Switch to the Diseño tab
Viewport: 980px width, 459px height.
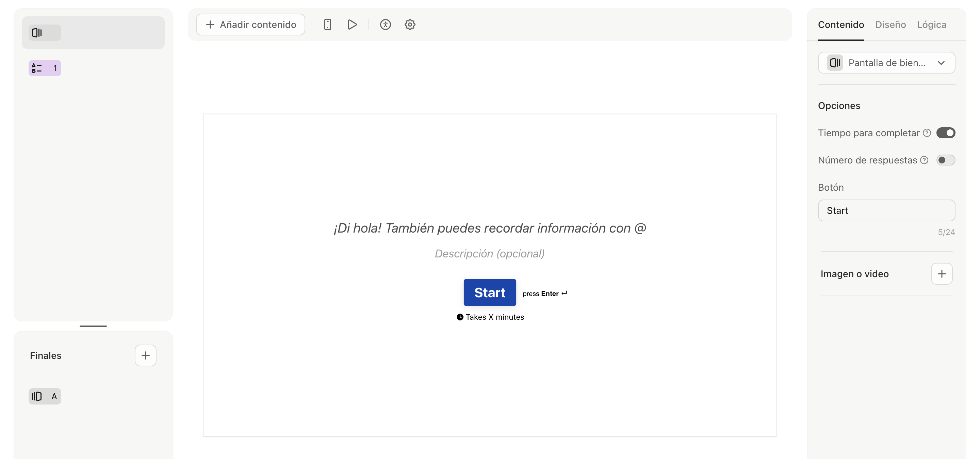point(890,25)
